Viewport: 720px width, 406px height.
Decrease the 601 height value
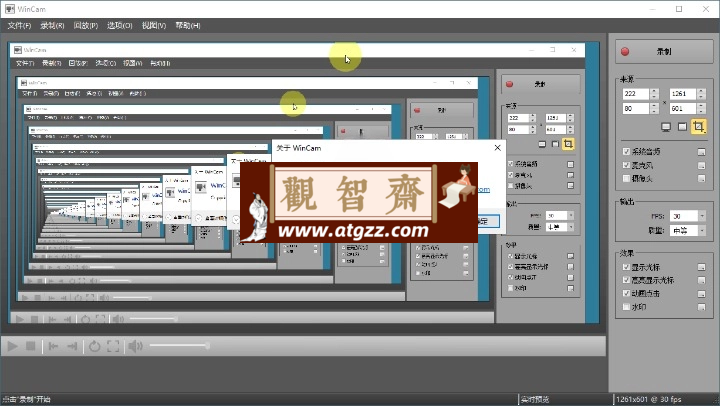point(701,111)
